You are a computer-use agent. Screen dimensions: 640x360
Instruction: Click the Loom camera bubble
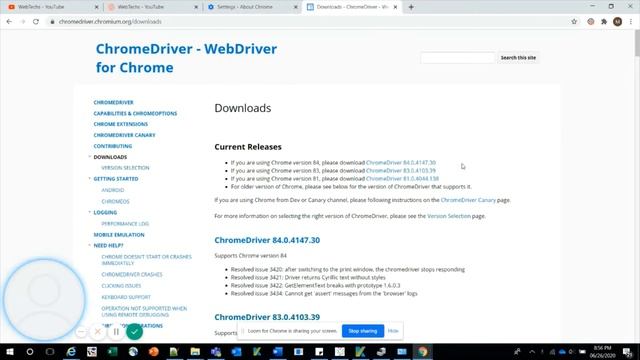(x=44, y=300)
